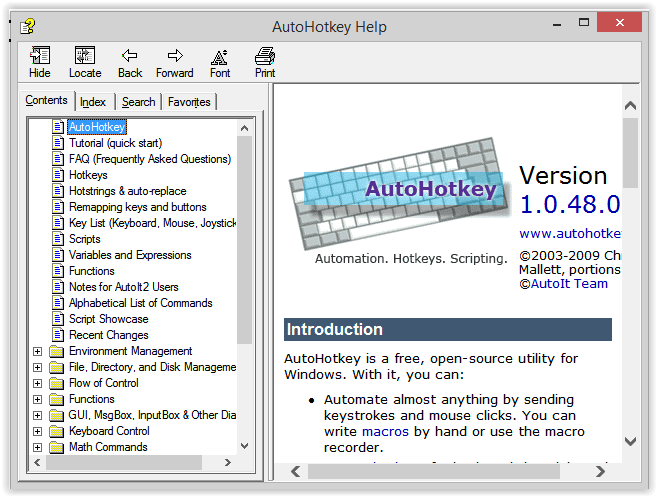Open the www.autohotkey website link

point(570,233)
